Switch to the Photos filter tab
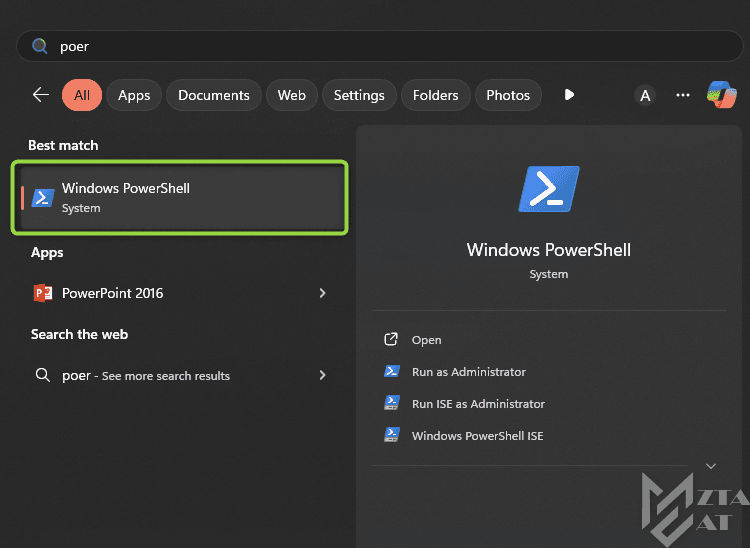750x548 pixels. click(x=508, y=95)
